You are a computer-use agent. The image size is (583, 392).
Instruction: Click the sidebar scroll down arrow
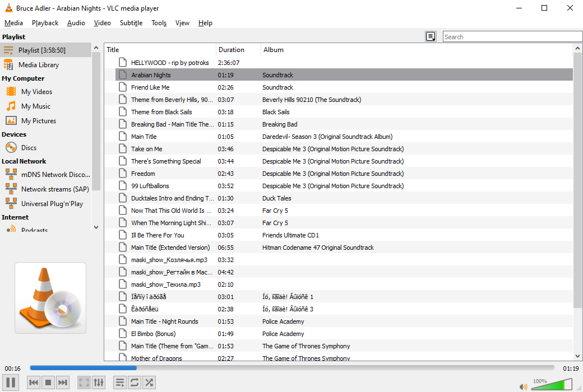tap(96, 227)
